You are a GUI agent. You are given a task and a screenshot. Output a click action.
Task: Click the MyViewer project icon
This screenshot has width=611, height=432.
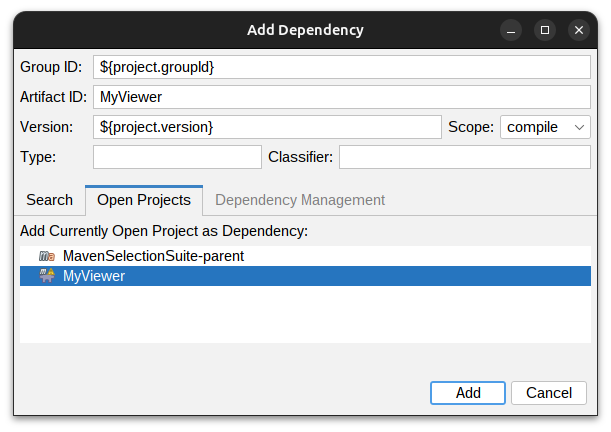(46, 276)
